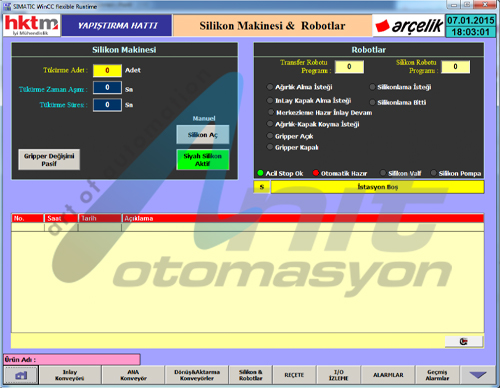Screen dimensions: 500x388
Task: Select the yellow Tüketme Adet field
Action: click(x=107, y=70)
